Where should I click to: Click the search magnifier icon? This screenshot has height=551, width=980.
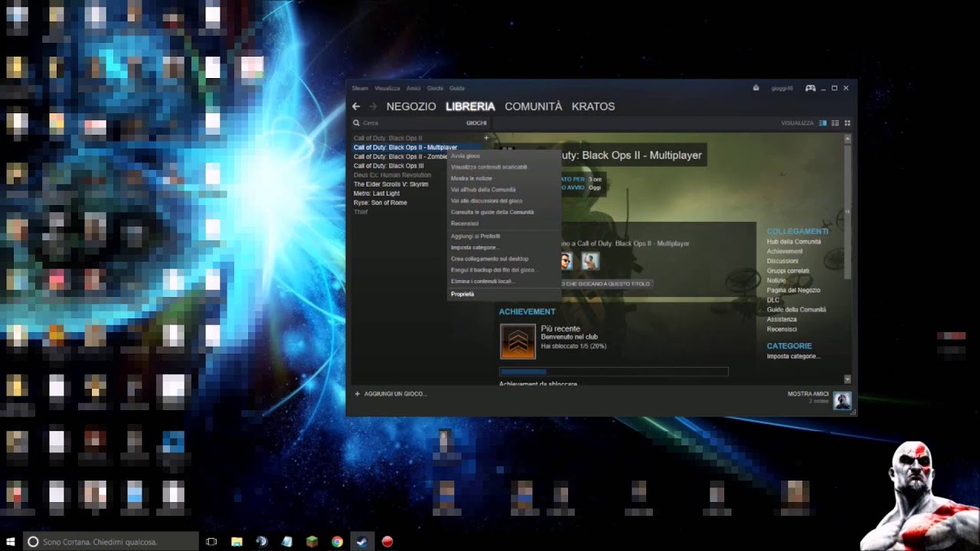coord(357,122)
